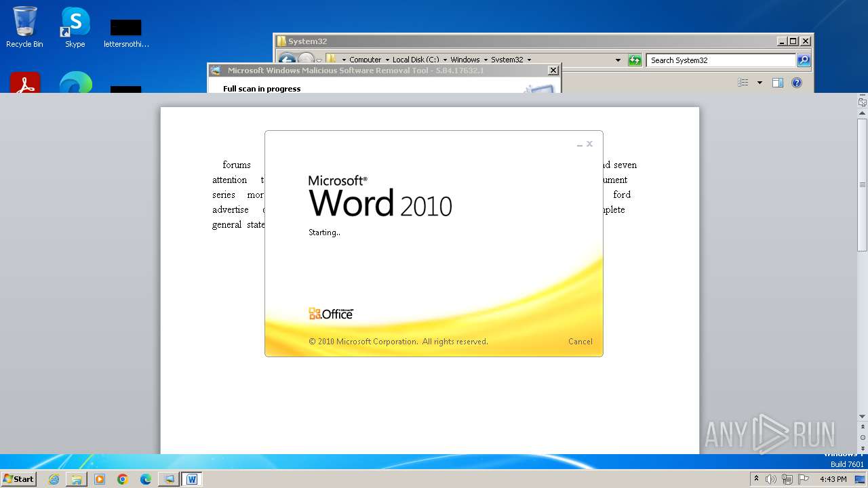Click the System32 search box
Viewport: 868px width, 488px height.
click(x=720, y=60)
